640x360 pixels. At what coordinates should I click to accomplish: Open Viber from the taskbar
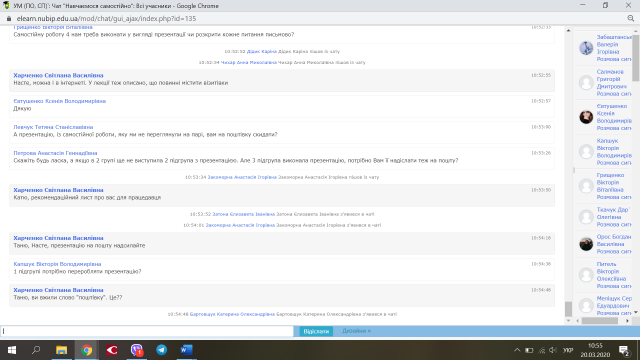pos(137,350)
